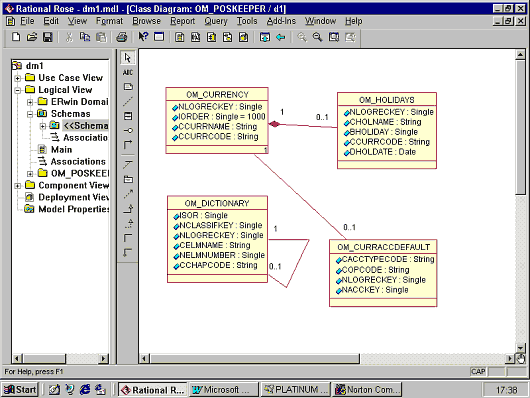
Task: Open the existing model folder icon
Action: (32, 37)
